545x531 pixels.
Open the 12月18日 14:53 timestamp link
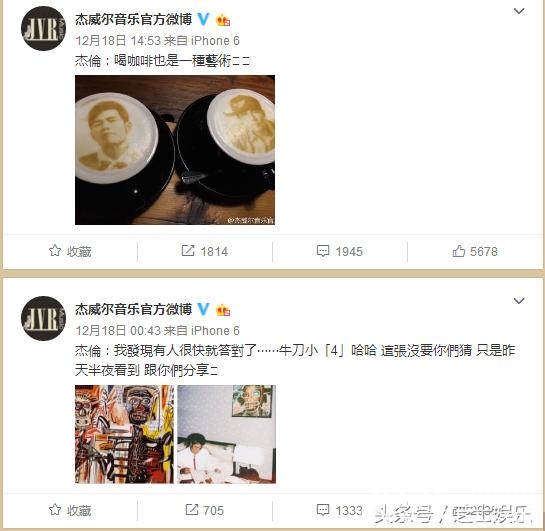coord(118,41)
